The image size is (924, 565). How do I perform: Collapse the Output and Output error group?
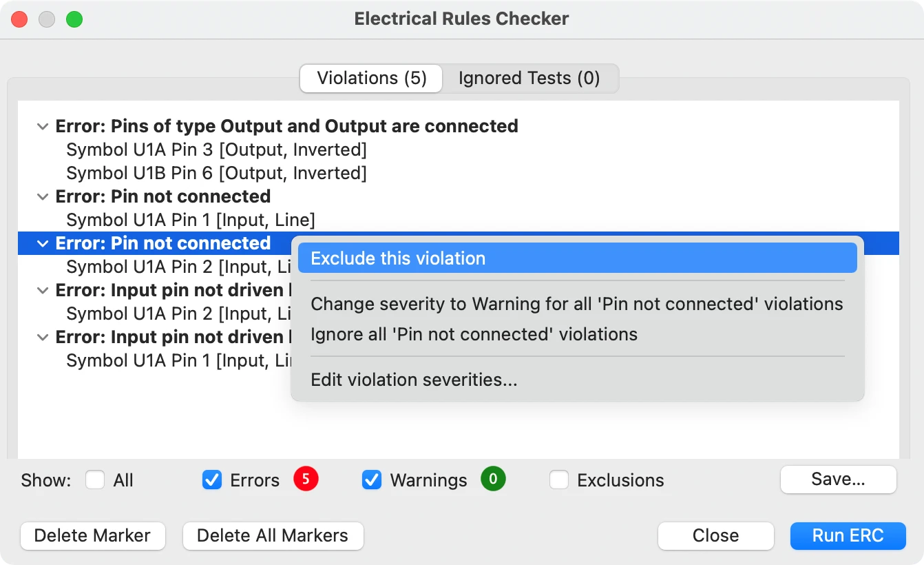pyautogui.click(x=43, y=127)
